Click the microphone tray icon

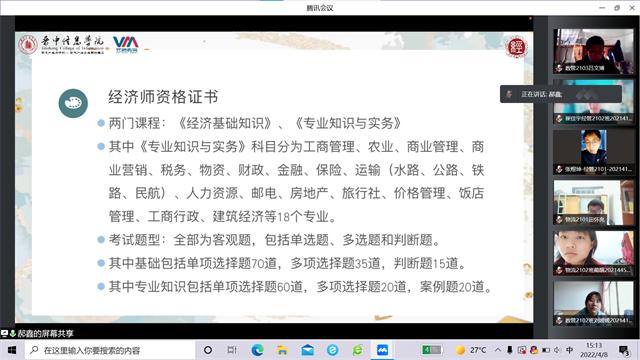point(510,350)
